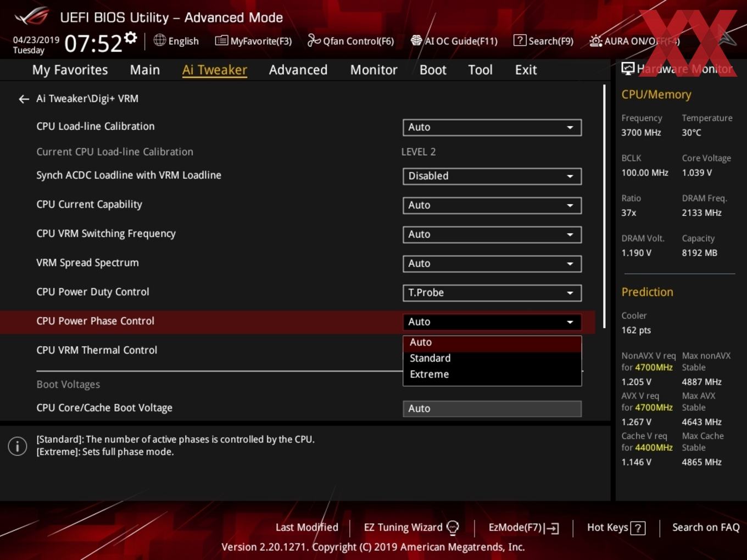Click the info icon in help panel

click(x=18, y=446)
